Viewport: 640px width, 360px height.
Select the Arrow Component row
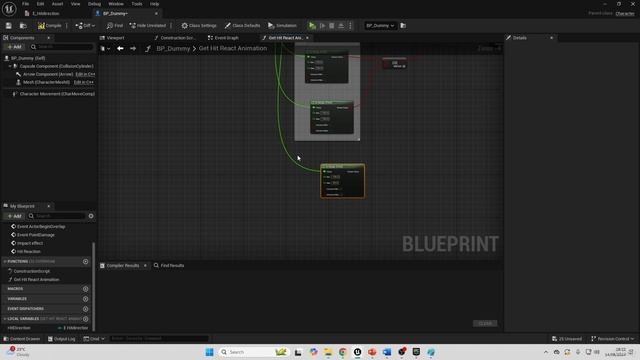click(48, 74)
